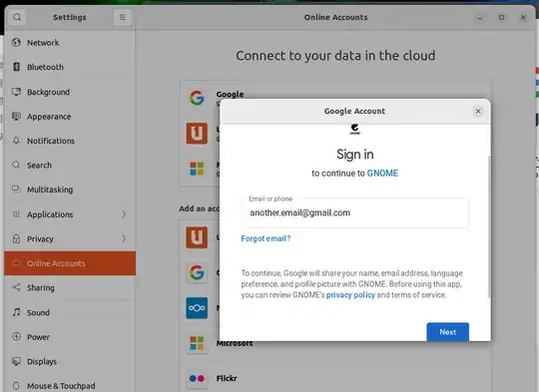Go to the Background settings
Screen dimensions: 539x392
coord(70,92)
